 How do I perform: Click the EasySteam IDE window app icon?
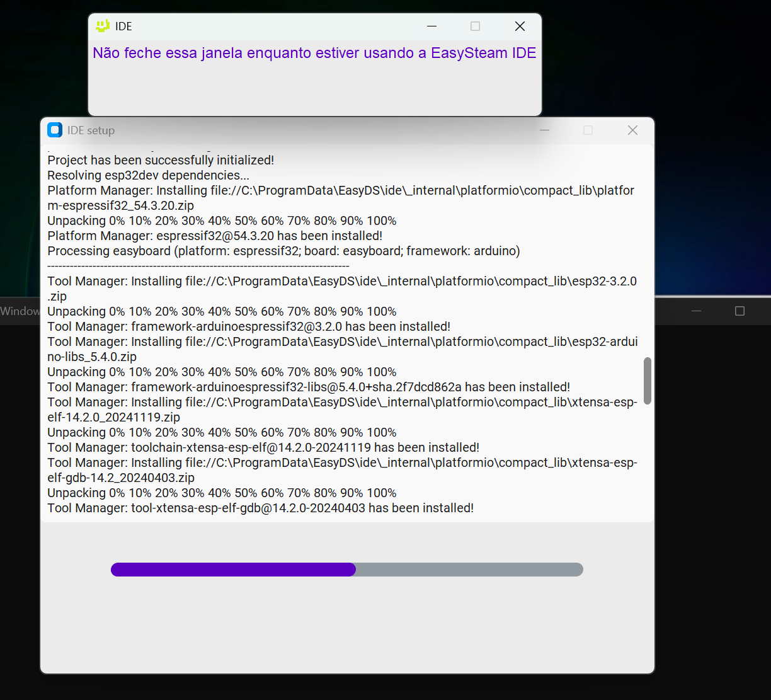102,26
